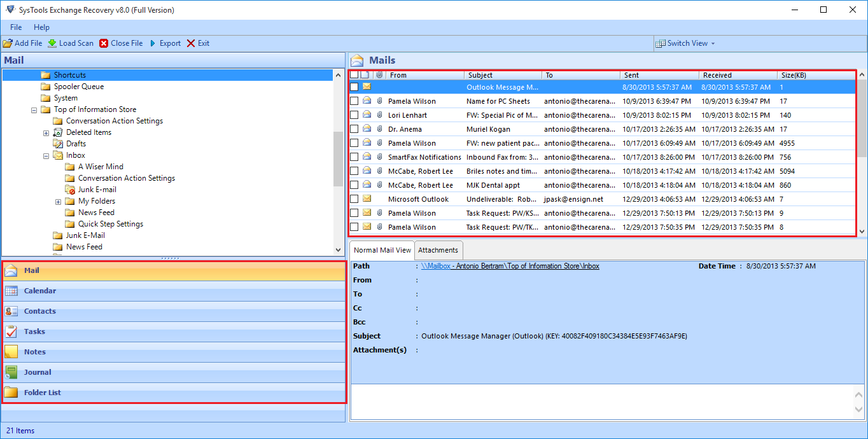Screen dimensions: 868x439
Task: Open the Switch View dropdown
Action: tap(686, 43)
